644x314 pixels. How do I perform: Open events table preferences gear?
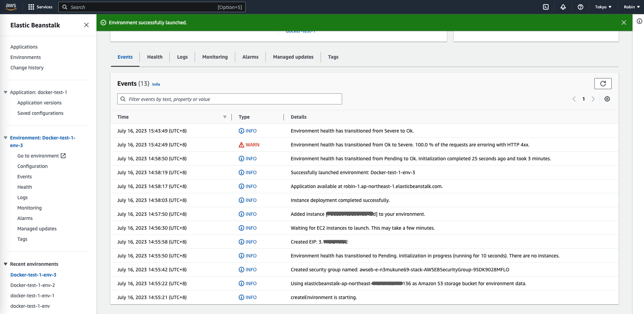(607, 99)
